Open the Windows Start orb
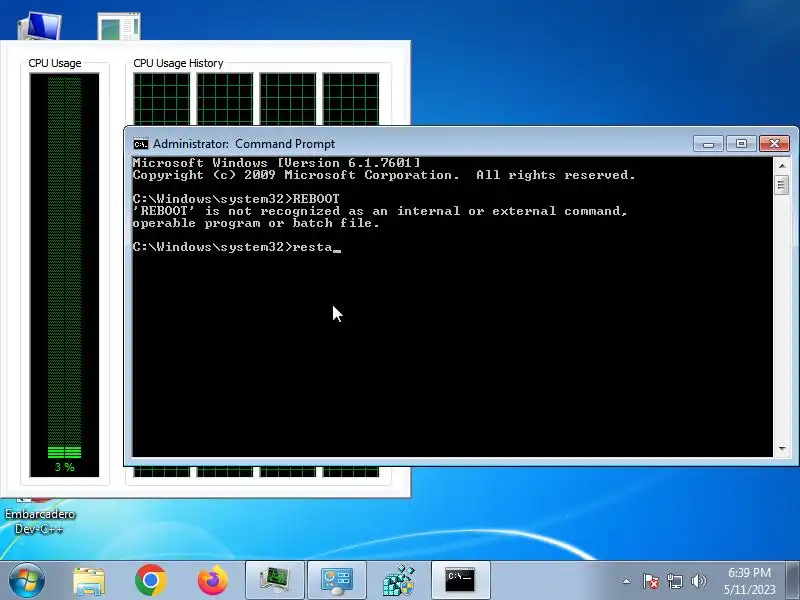Viewport: 800px width, 600px height. click(x=26, y=580)
